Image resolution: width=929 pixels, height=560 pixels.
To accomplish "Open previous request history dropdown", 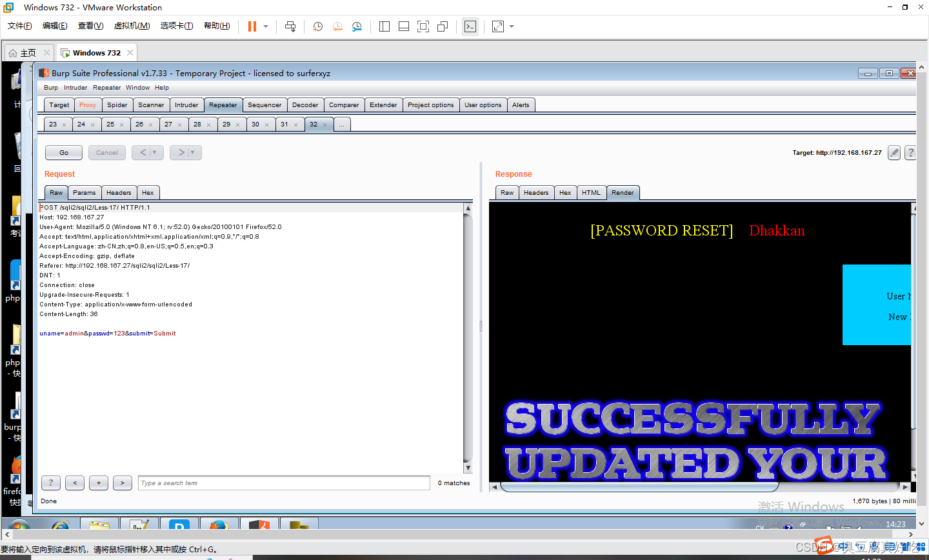I will [154, 152].
